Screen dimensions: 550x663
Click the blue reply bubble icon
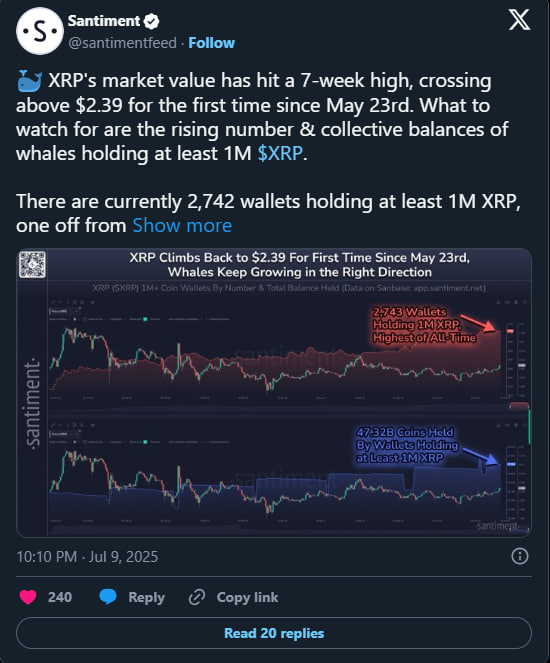coord(108,597)
